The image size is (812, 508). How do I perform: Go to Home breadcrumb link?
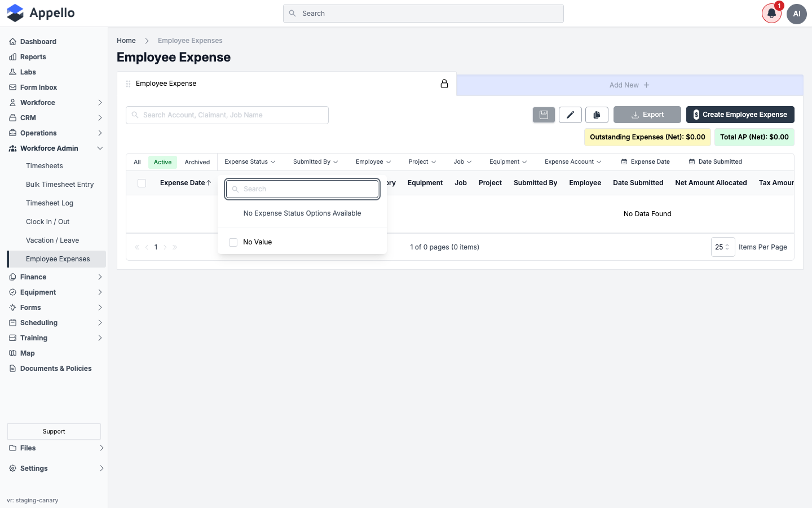126,41
